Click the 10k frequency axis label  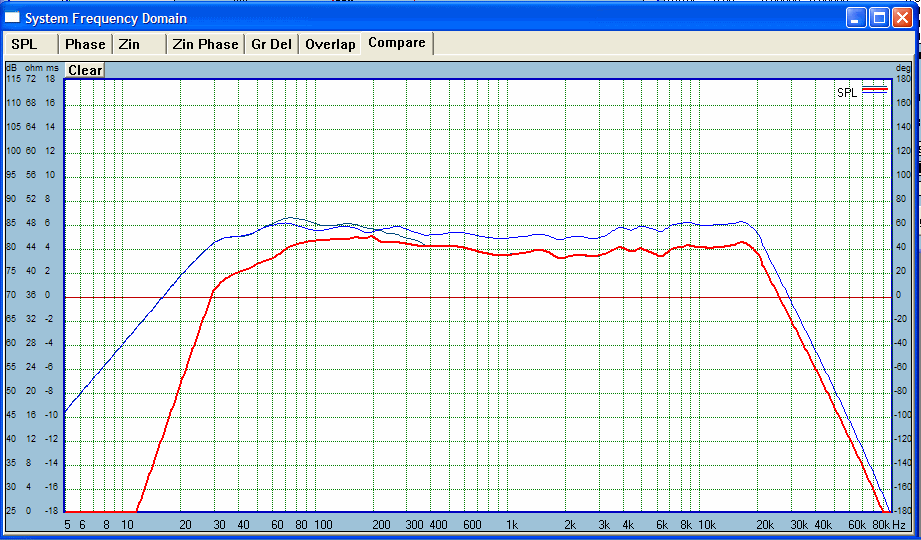pyautogui.click(x=707, y=525)
